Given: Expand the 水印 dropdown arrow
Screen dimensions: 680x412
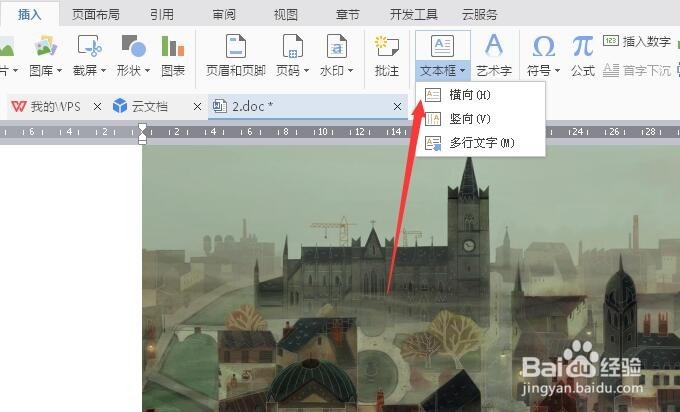Looking at the screenshot, I should 350,70.
